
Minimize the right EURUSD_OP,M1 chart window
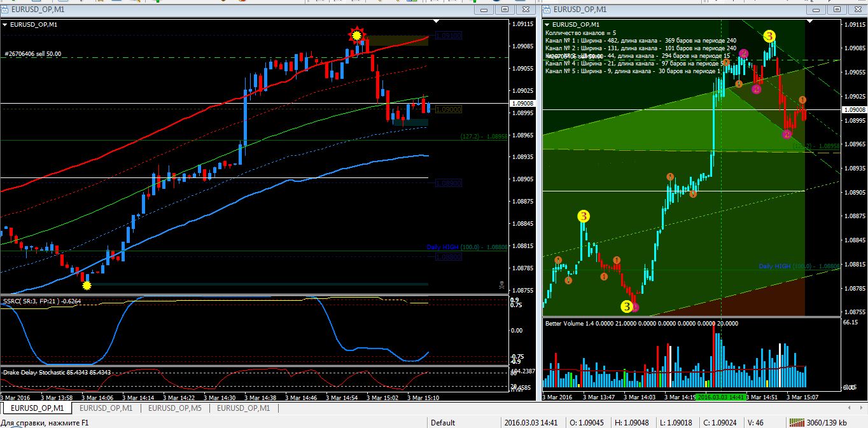815,10
